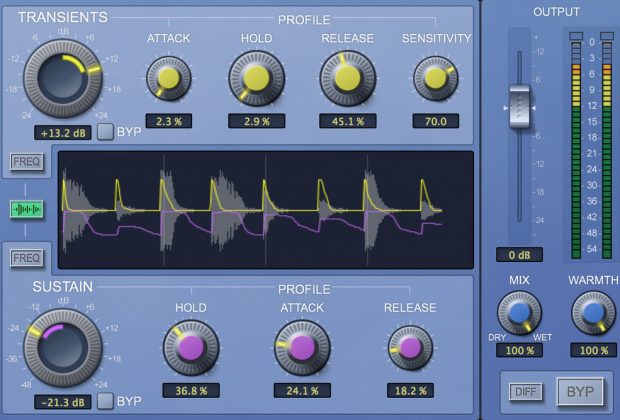Click the DRY label under Mix knob
Viewport: 620px width, 420px height.
(x=497, y=337)
